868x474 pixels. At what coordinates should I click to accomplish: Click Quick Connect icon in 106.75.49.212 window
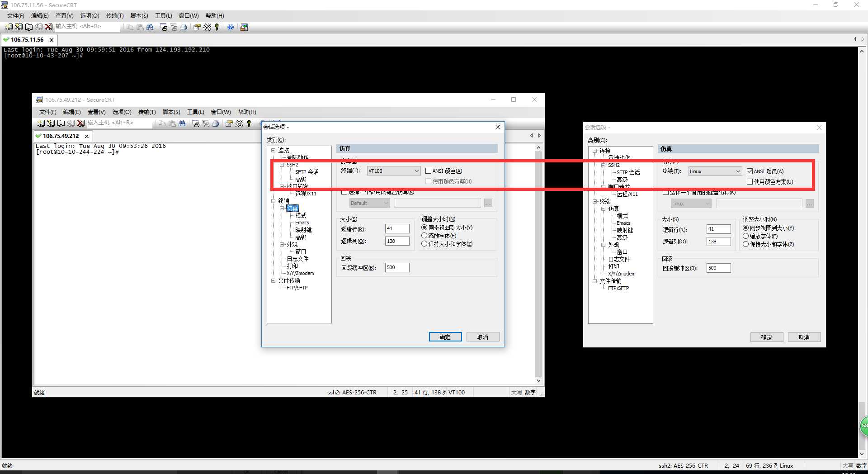(x=51, y=123)
